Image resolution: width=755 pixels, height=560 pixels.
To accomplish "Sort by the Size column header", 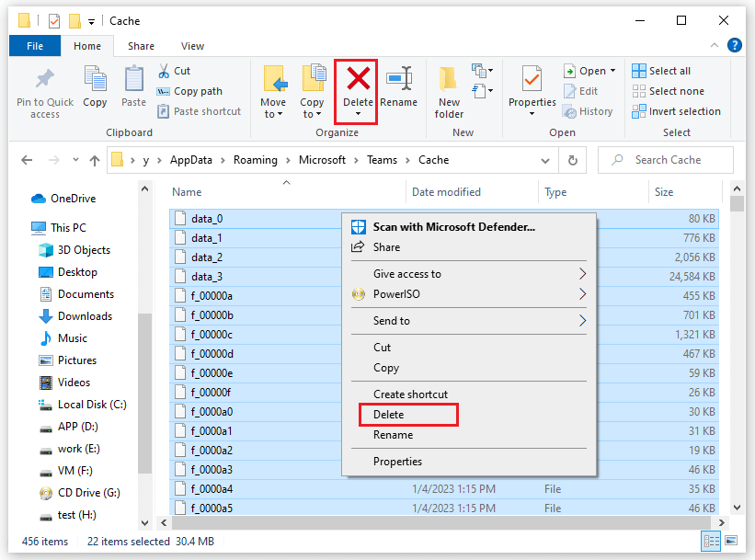I will click(664, 191).
